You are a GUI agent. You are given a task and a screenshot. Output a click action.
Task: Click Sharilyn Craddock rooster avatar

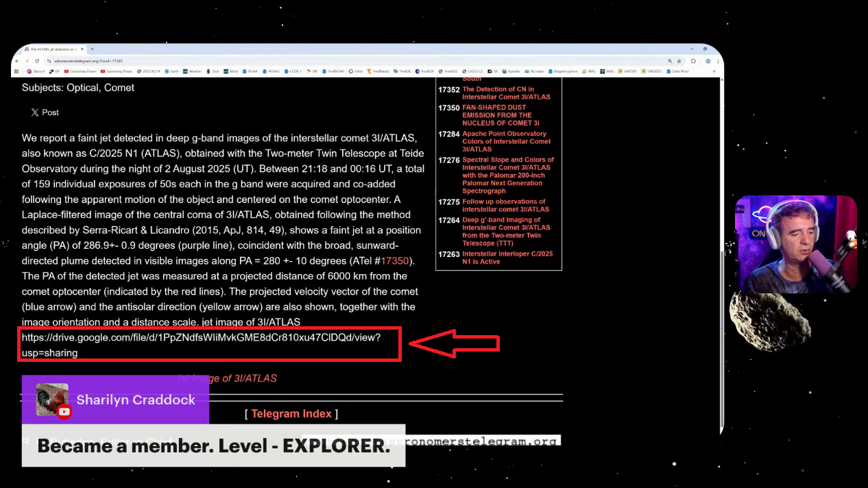point(53,400)
